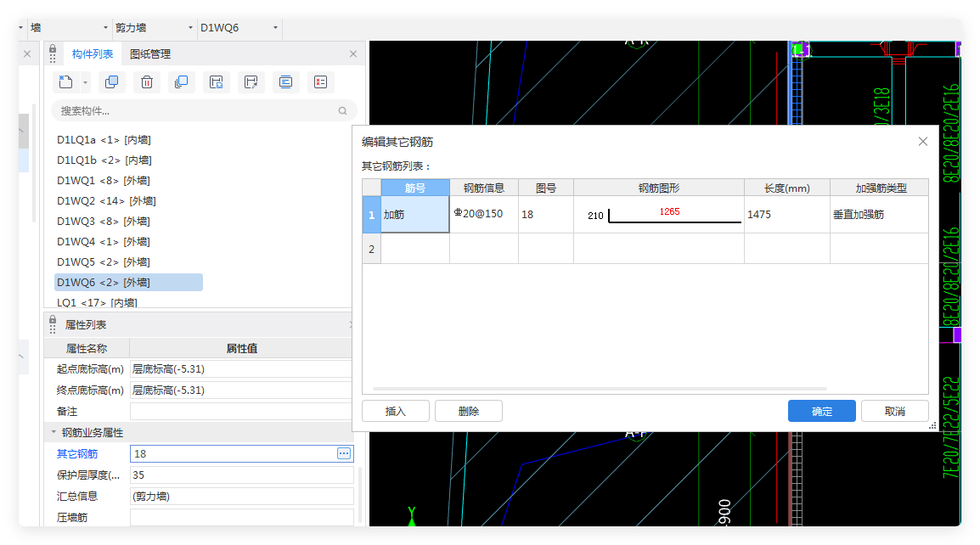Click the 20@150 rebar info cell
The height and width of the screenshot is (545, 980).
click(484, 215)
